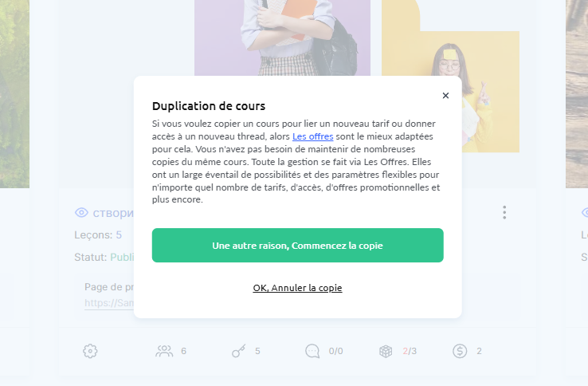Click the key access icon

tap(238, 351)
